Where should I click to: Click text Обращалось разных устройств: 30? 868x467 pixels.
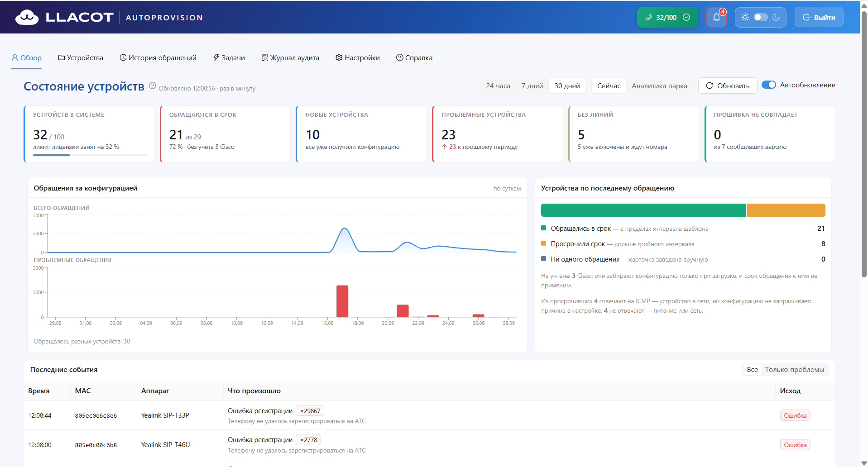[x=82, y=341]
